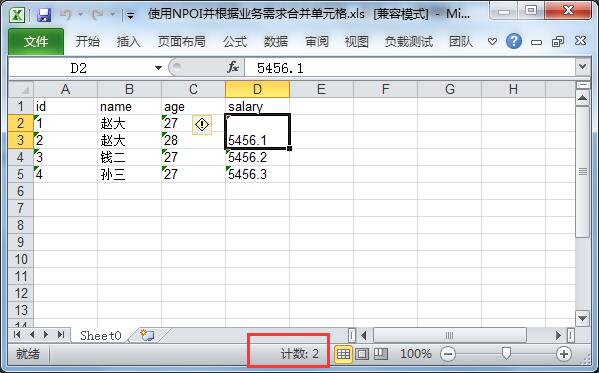Switch to the 数据 ribbon tab
This screenshot has width=599, height=373.
276,41
